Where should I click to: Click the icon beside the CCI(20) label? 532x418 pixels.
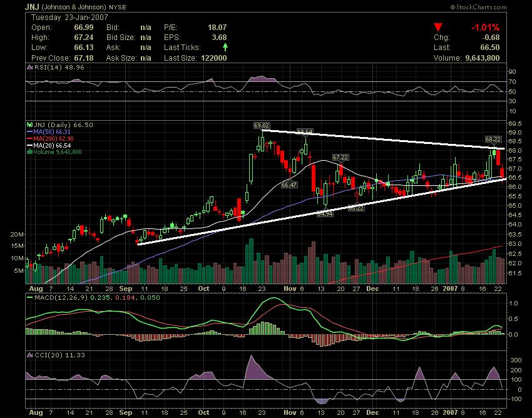coord(30,355)
